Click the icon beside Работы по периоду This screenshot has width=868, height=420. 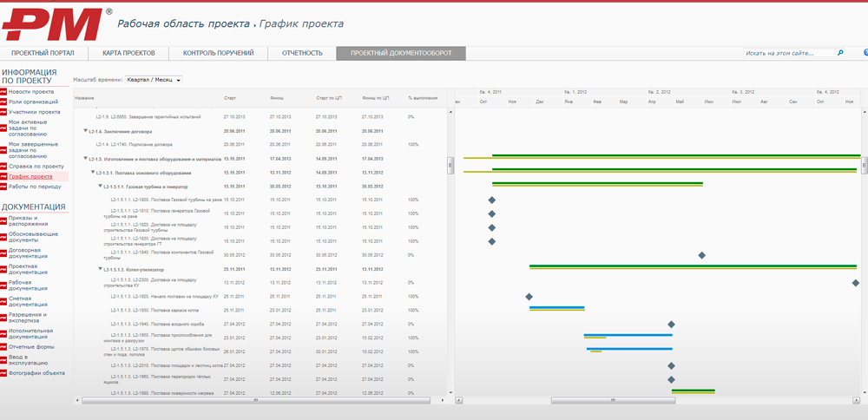click(x=3, y=187)
